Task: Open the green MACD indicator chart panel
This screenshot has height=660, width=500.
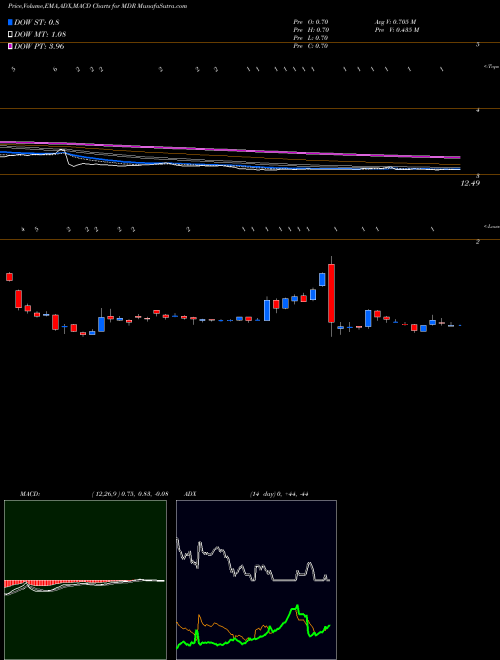Action: point(85,580)
